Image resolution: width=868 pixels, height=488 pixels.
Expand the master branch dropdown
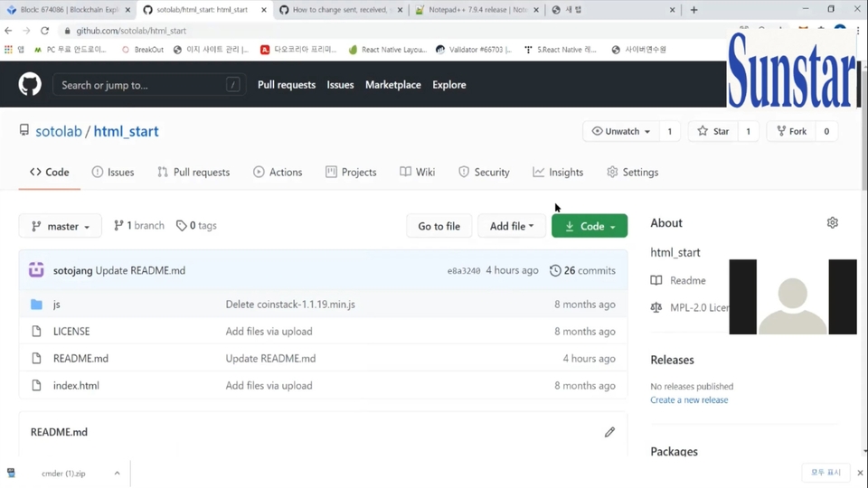click(x=61, y=226)
